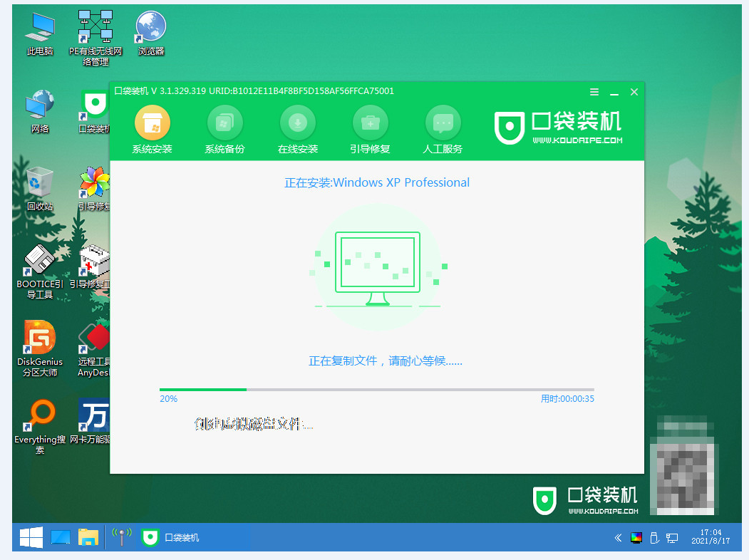The image size is (749, 560).
Task: Open PE有线无线网络管理 shortcut
Action: (95, 28)
